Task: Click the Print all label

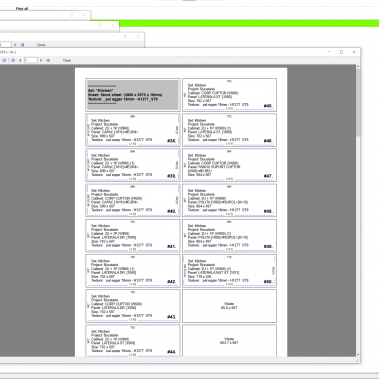Action: click(22, 8)
